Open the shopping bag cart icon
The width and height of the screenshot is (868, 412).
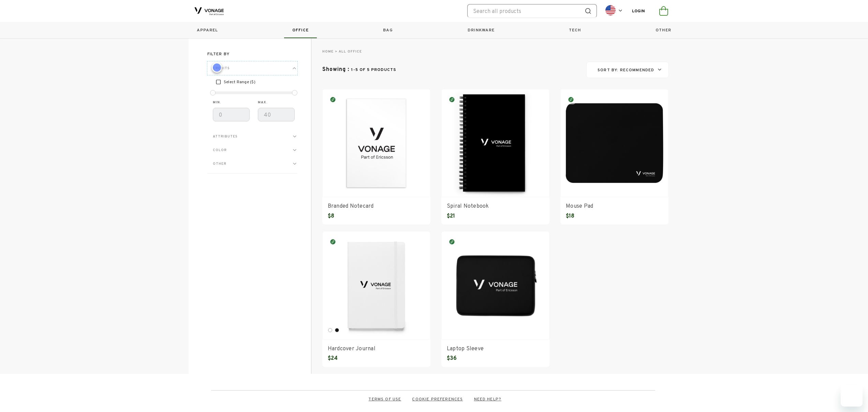coord(664,11)
